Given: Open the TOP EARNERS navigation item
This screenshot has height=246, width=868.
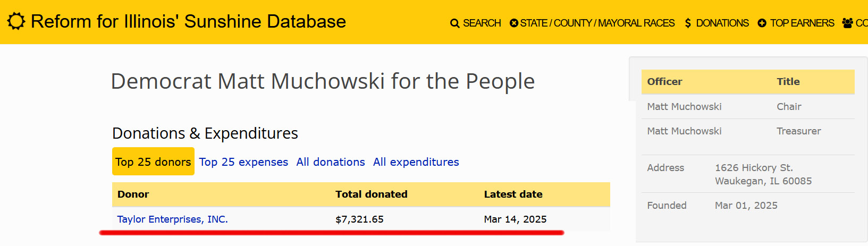Looking at the screenshot, I should [x=802, y=23].
